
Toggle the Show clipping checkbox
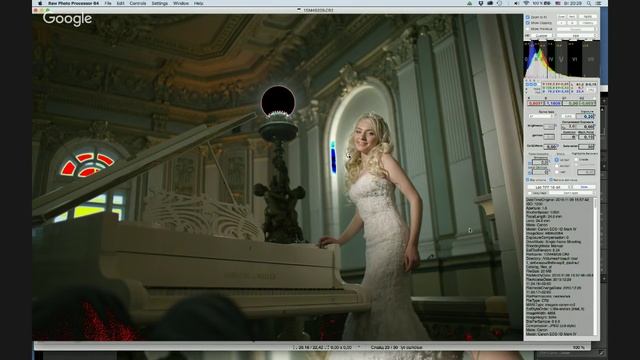click(x=527, y=23)
